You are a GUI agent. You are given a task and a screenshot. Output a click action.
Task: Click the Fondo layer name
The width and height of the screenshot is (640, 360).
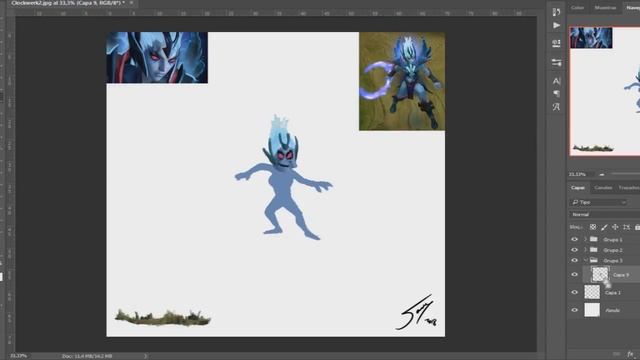pyautogui.click(x=613, y=310)
